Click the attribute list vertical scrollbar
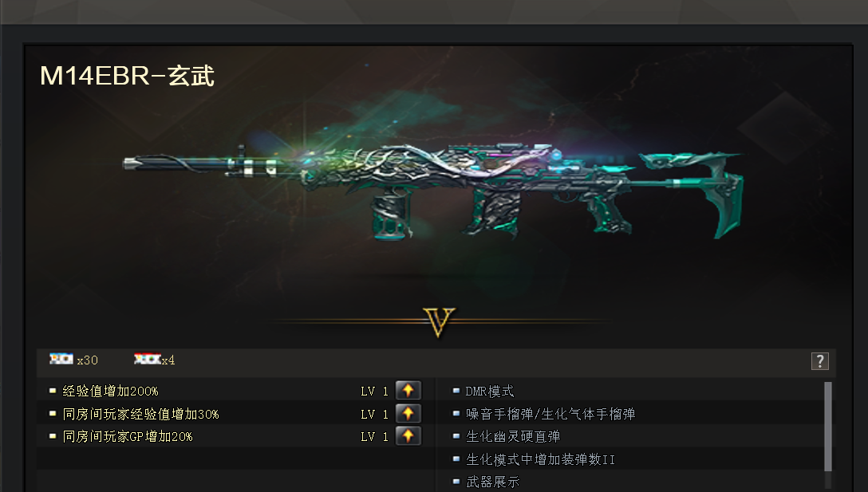The height and width of the screenshot is (492, 868). point(828,426)
